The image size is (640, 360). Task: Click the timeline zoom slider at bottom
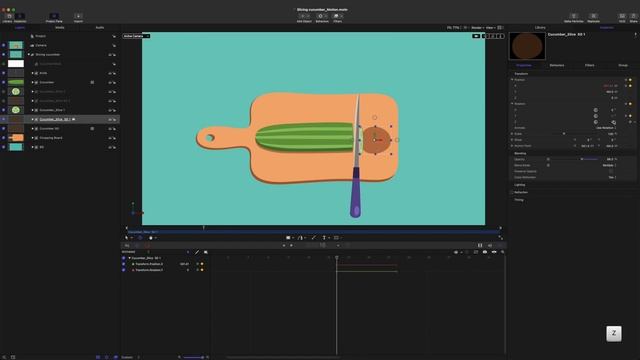(194, 357)
